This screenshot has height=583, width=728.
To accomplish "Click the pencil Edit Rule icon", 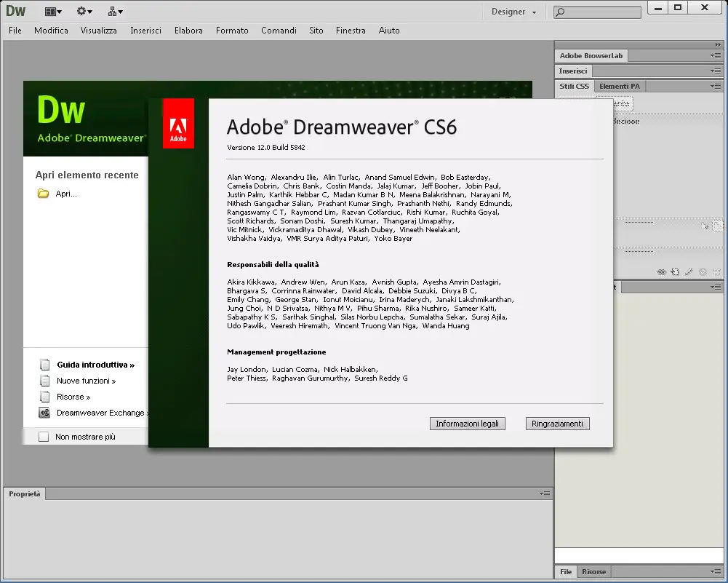I will click(x=689, y=272).
